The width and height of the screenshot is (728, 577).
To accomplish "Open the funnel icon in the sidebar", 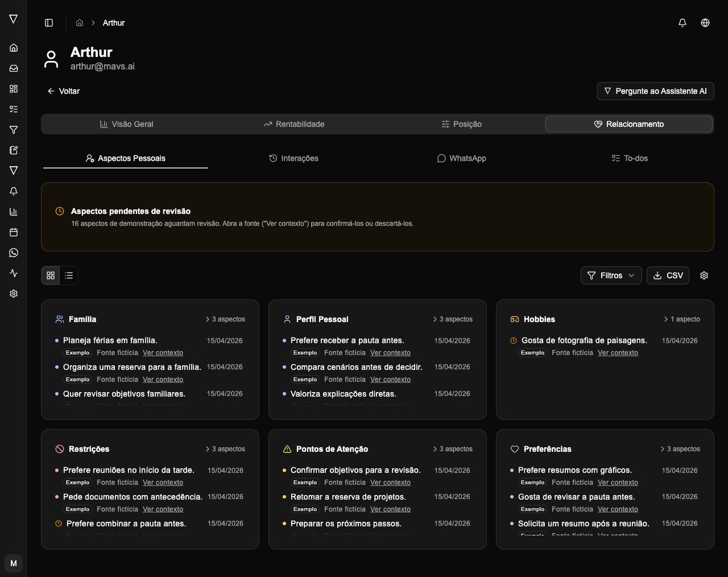I will coord(14,130).
